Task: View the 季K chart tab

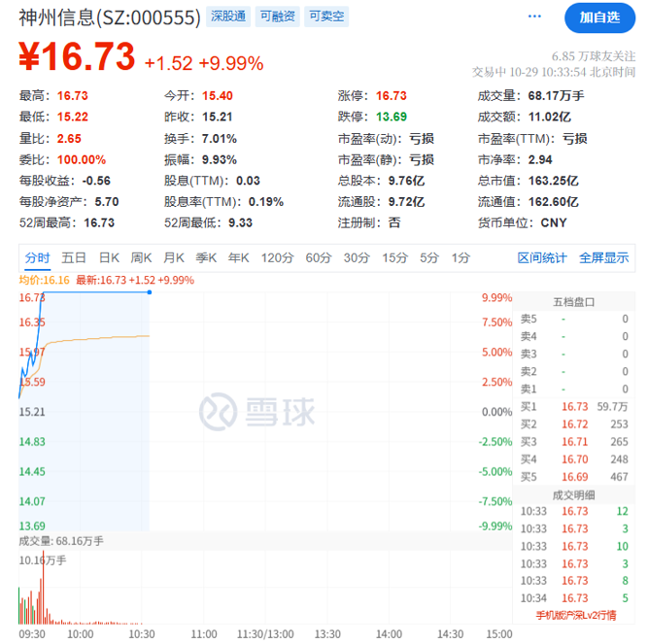Action: (206, 257)
